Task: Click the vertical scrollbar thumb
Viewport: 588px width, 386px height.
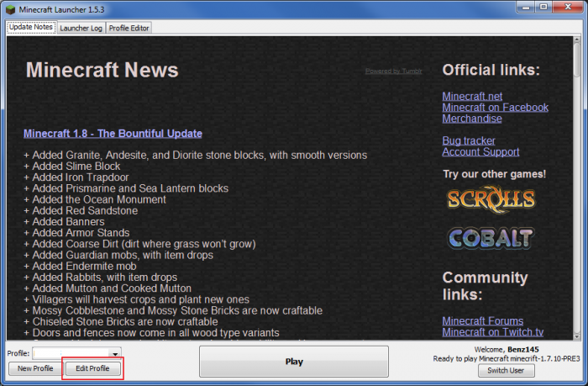Action: [x=577, y=61]
